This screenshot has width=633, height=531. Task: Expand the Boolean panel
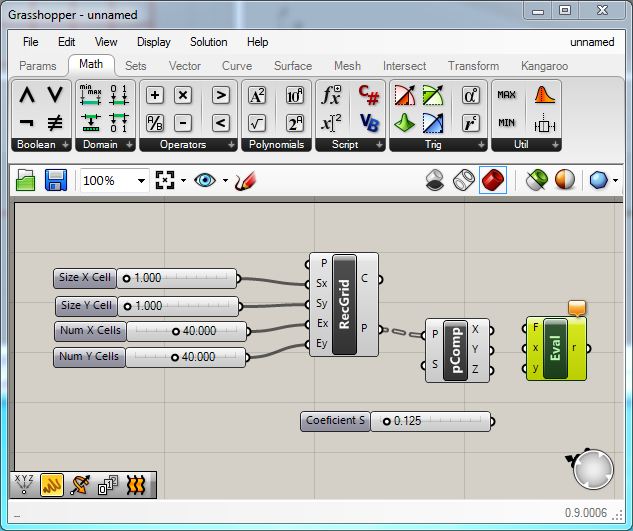coord(65,145)
